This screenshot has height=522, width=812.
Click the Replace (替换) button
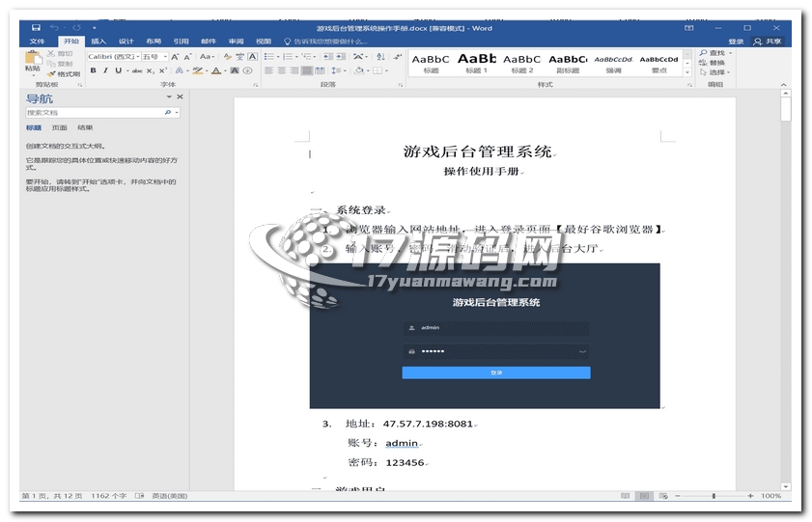[712, 63]
